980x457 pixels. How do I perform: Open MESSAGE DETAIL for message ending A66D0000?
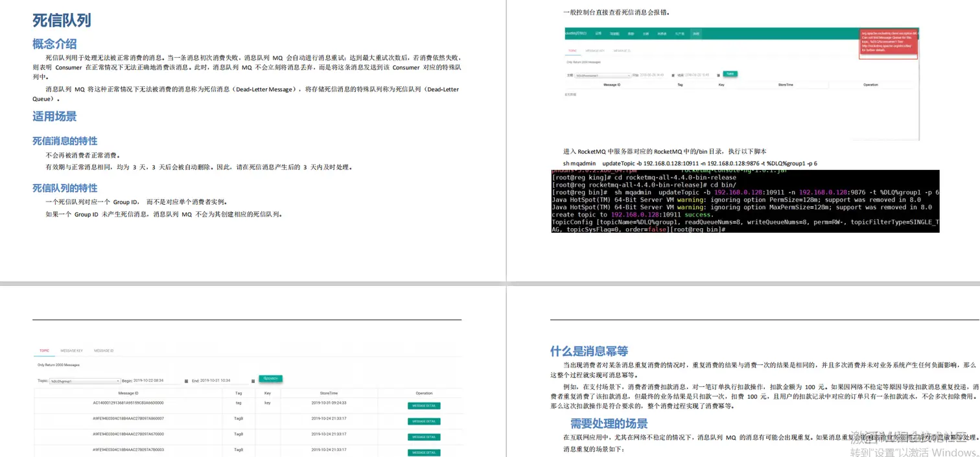click(x=424, y=406)
